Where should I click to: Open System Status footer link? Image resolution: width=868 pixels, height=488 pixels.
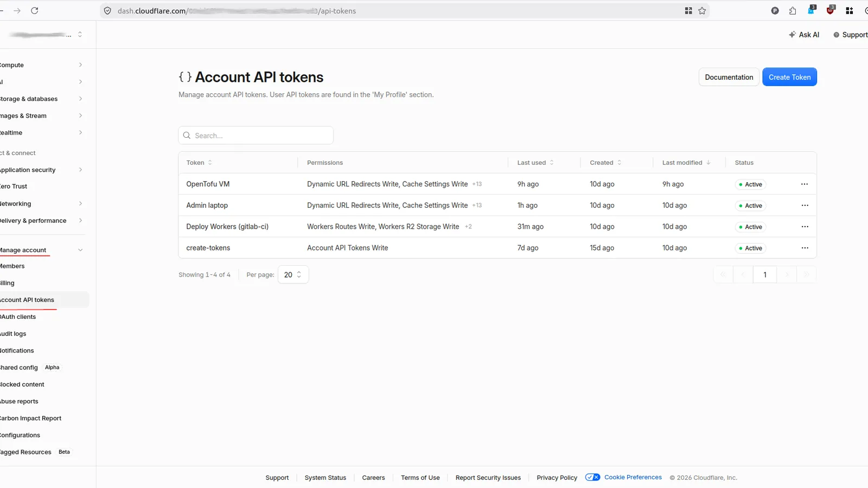[x=325, y=478]
